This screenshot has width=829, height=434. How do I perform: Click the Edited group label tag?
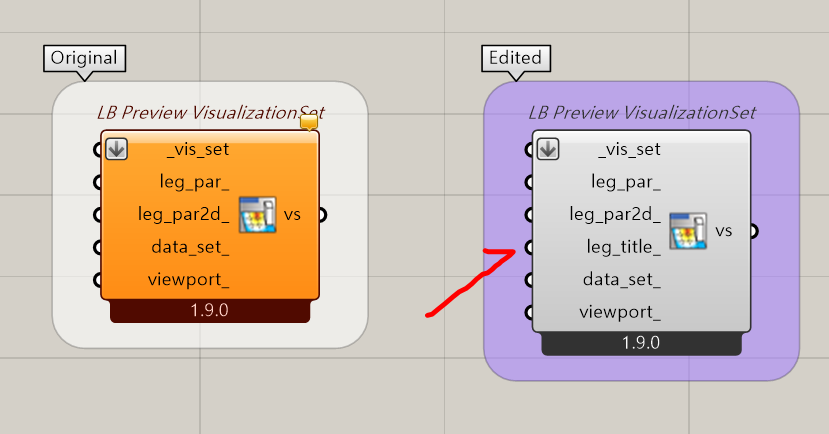pos(515,58)
